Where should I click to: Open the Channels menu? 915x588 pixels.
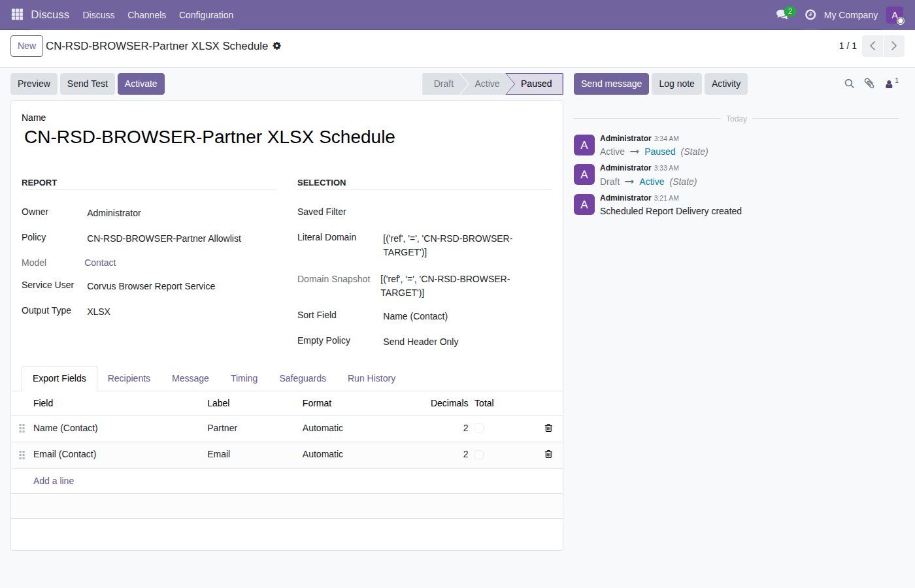pyautogui.click(x=146, y=15)
